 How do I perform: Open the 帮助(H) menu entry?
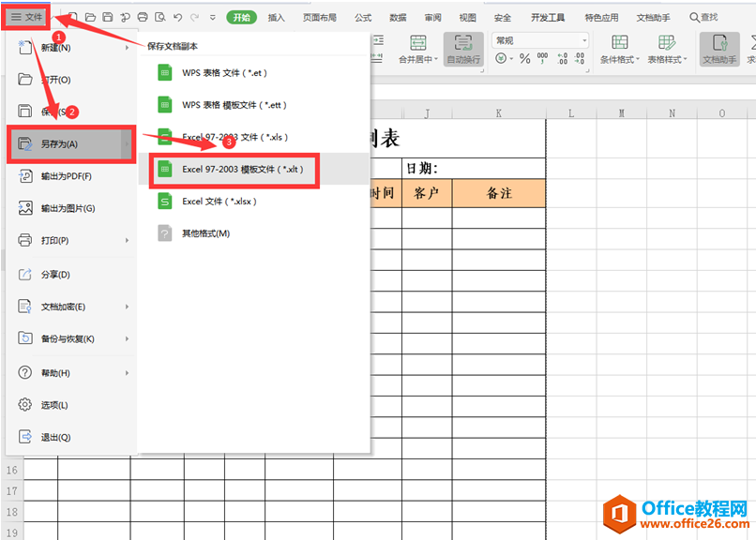click(x=71, y=373)
